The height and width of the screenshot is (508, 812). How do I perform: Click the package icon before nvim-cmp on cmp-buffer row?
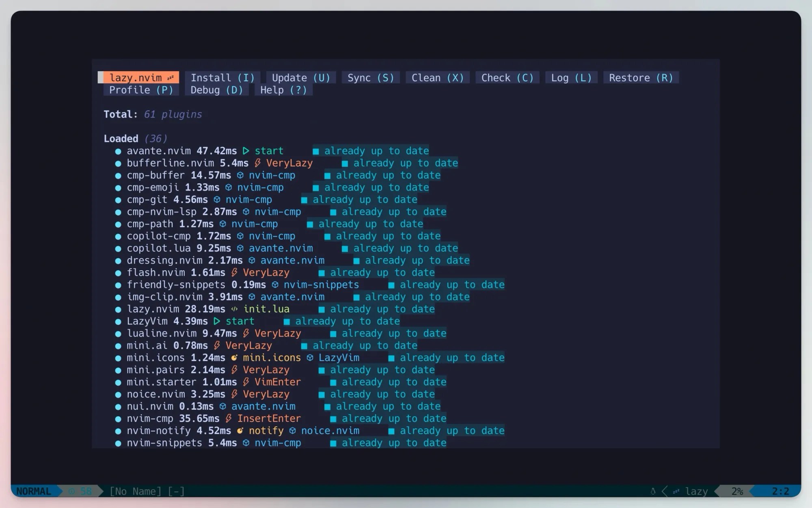[240, 175]
